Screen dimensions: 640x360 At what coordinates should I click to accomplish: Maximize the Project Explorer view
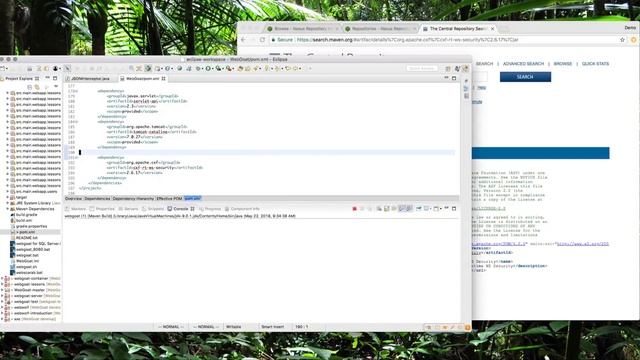point(55,78)
